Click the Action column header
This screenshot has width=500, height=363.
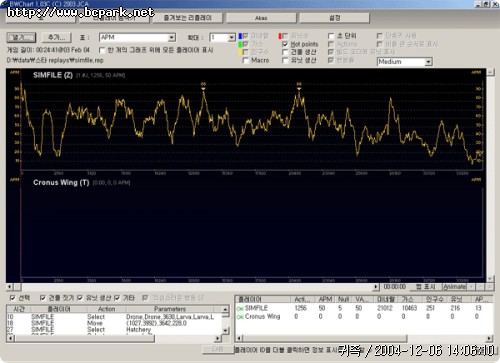point(106,309)
